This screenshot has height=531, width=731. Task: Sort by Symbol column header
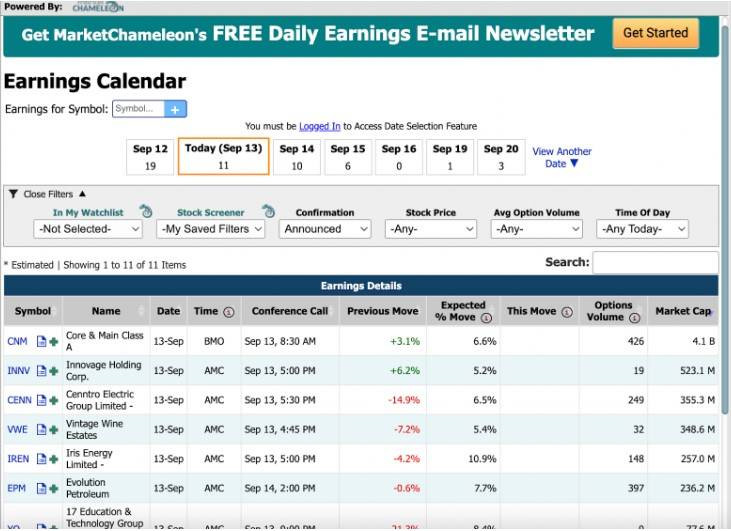coord(33,311)
